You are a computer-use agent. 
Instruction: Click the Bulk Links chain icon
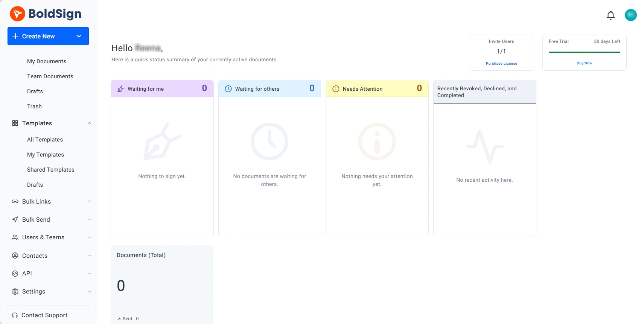coord(15,201)
